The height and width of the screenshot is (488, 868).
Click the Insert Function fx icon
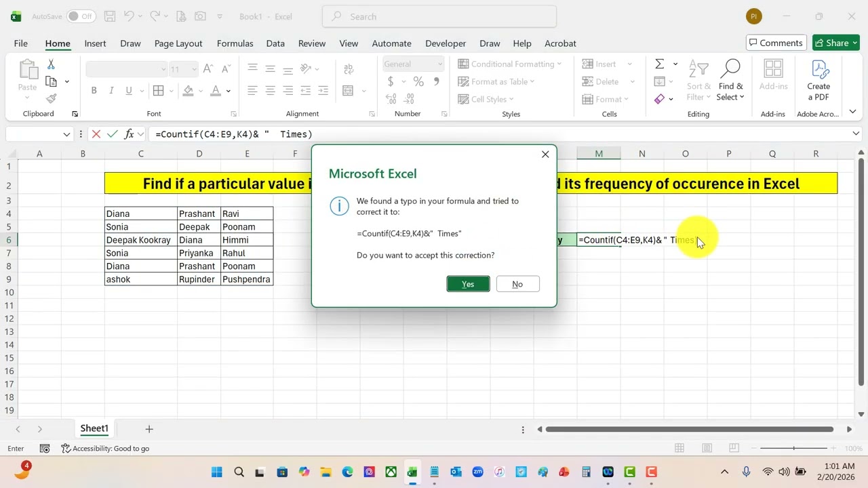click(129, 134)
